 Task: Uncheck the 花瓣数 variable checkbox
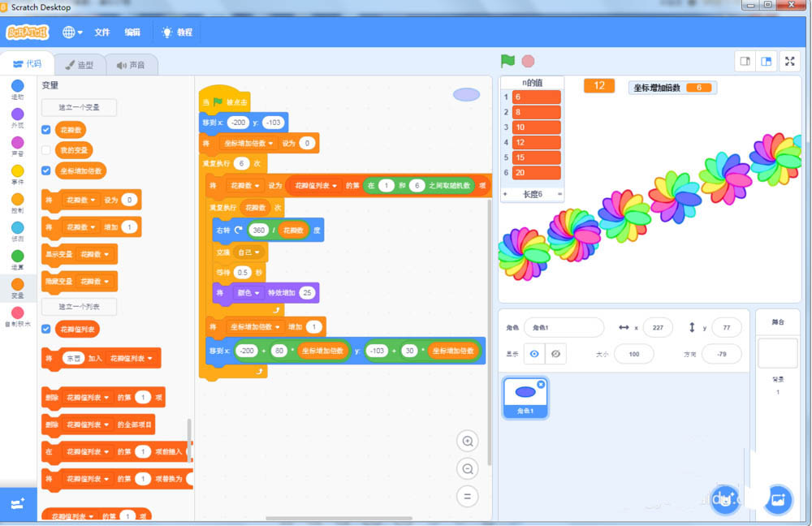coord(46,129)
